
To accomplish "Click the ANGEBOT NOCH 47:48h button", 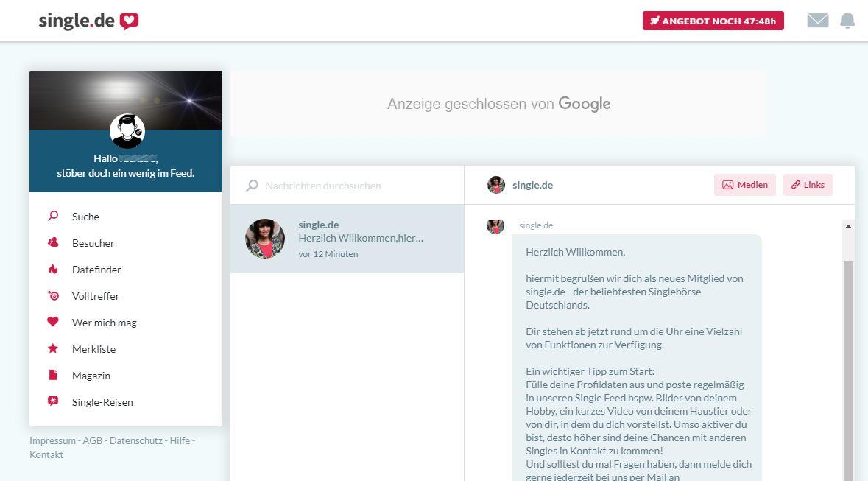I will pos(713,21).
